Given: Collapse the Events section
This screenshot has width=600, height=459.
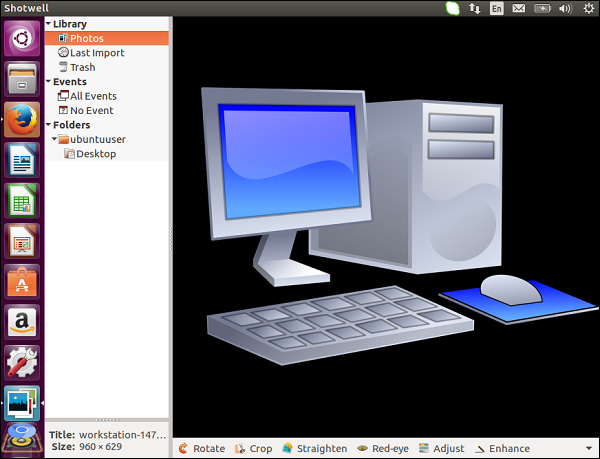Looking at the screenshot, I should tap(49, 82).
